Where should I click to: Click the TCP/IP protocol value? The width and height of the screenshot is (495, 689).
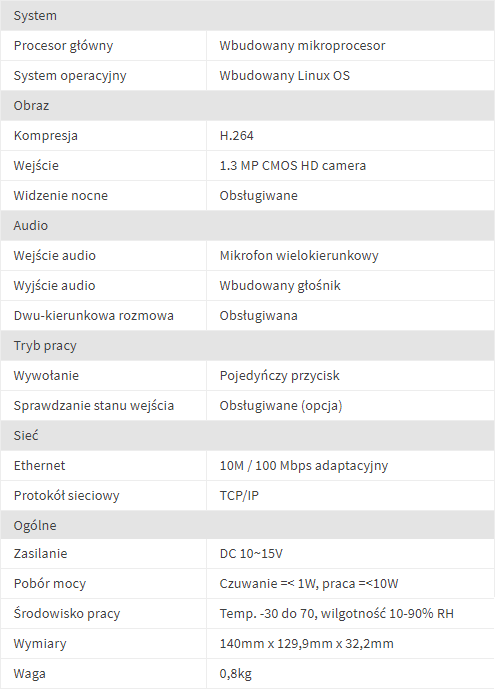pos(239,496)
